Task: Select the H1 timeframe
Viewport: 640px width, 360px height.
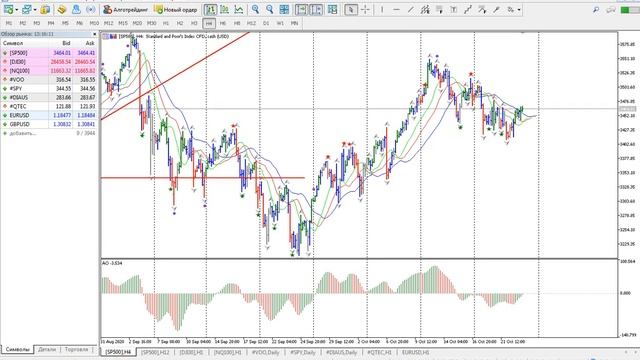Action: 166,23
